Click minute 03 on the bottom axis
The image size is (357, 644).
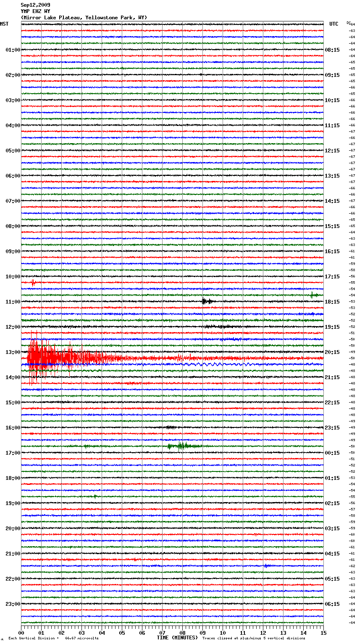[x=81, y=633]
